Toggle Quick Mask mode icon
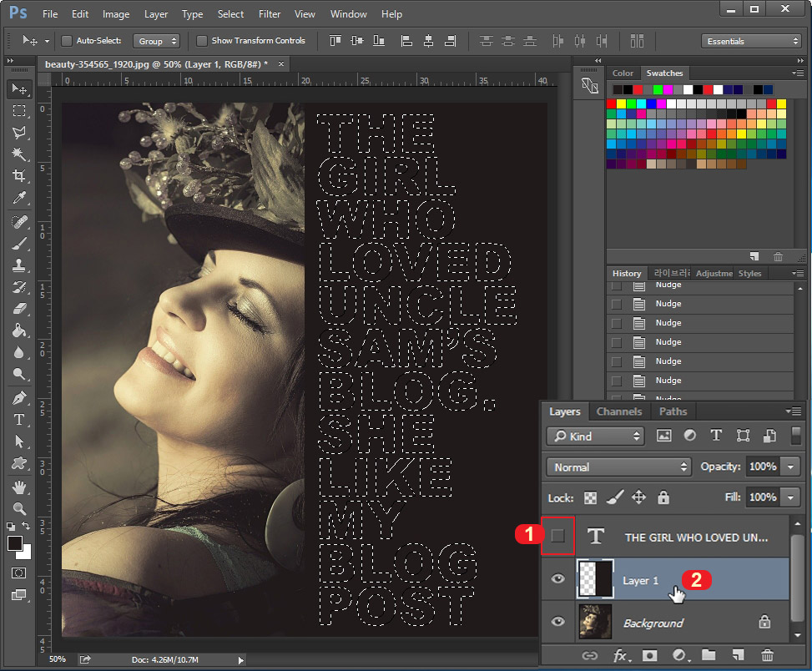This screenshot has width=812, height=671. (x=19, y=573)
